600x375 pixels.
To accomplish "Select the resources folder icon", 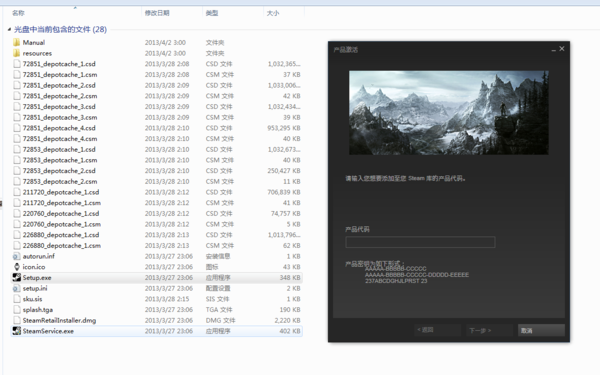I will tap(16, 53).
